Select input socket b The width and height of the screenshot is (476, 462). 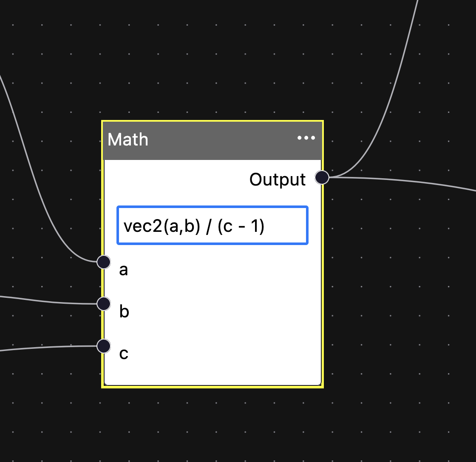click(104, 304)
